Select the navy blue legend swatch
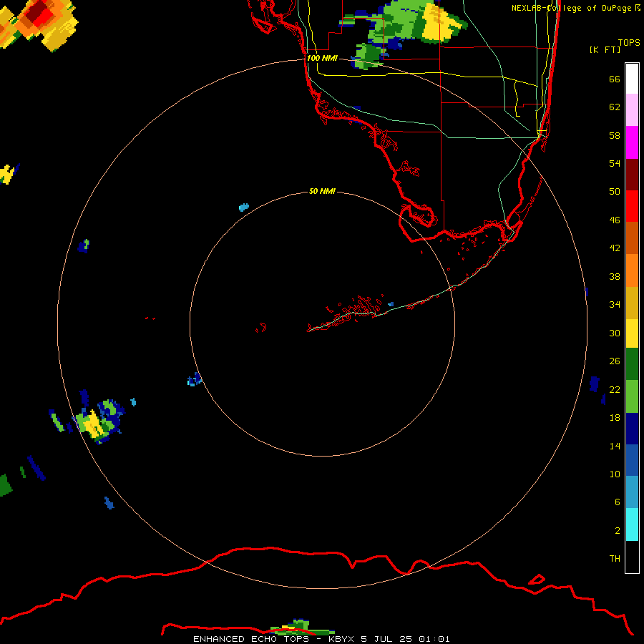 (x=632, y=429)
